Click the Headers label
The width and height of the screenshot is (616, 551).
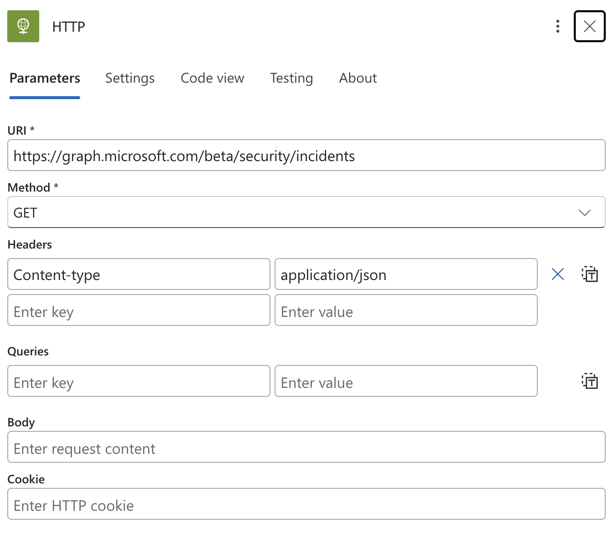click(30, 244)
